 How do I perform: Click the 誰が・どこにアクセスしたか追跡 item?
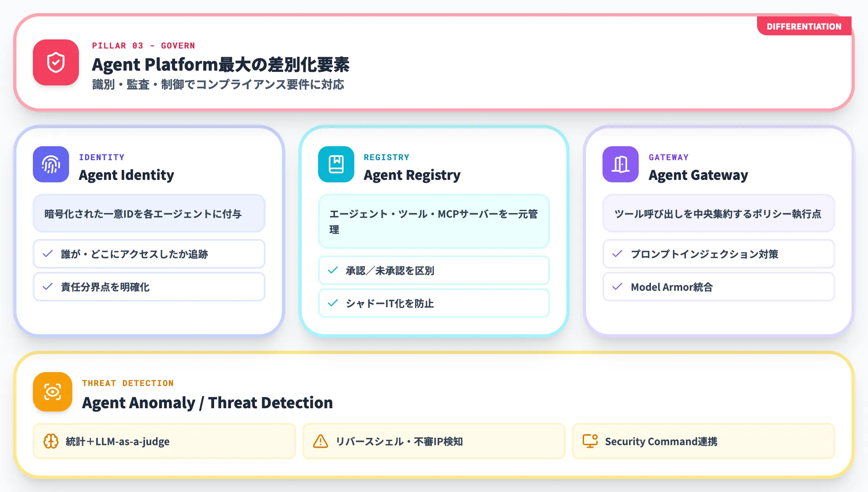click(149, 254)
